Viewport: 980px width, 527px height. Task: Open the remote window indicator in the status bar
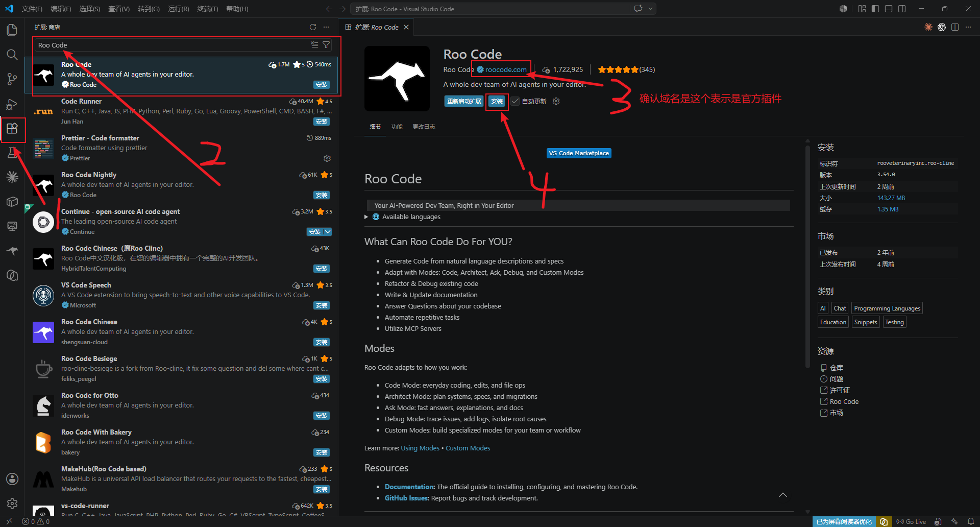[x=9, y=521]
